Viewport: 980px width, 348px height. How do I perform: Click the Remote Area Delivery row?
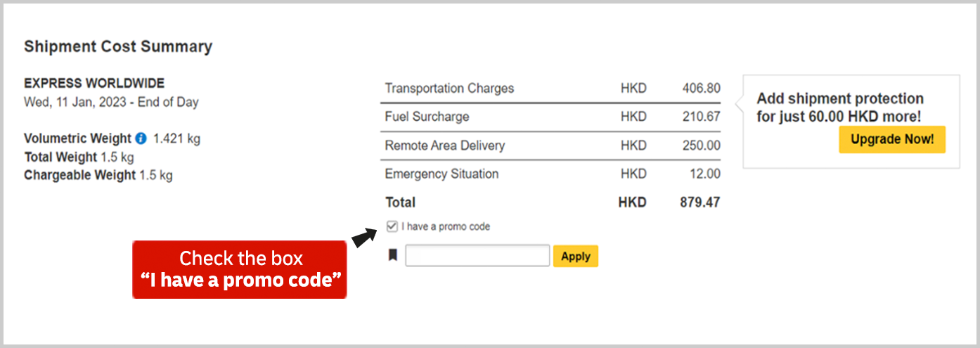click(553, 146)
